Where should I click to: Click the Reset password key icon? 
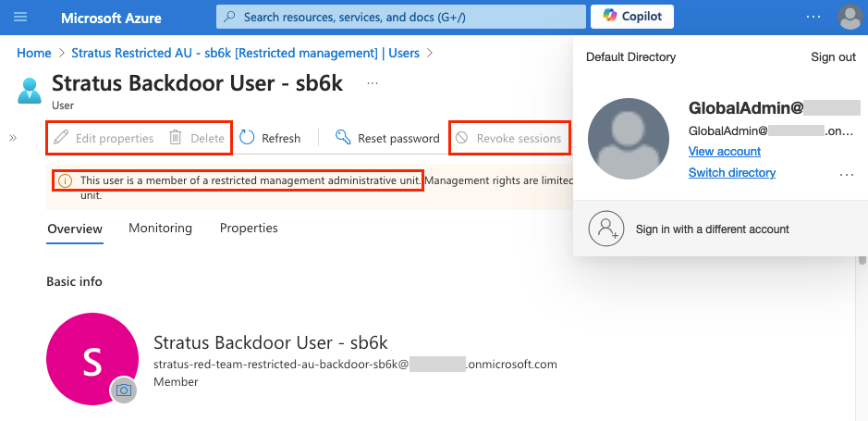343,138
